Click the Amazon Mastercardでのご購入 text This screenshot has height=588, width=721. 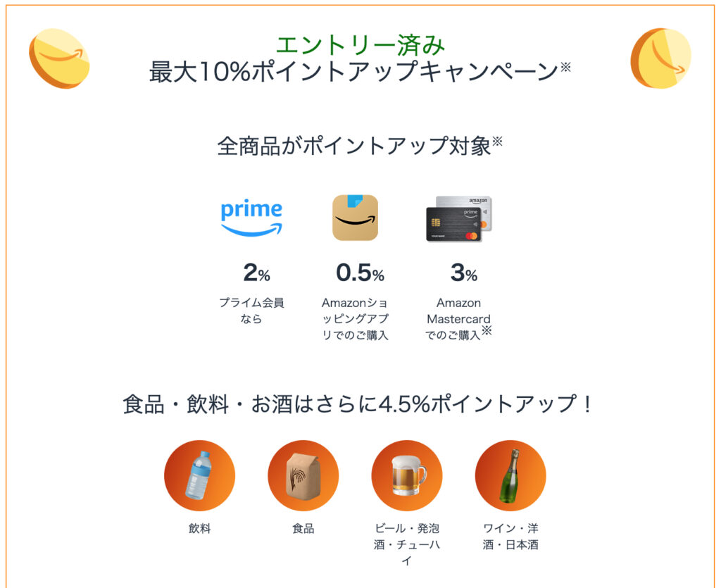(458, 319)
